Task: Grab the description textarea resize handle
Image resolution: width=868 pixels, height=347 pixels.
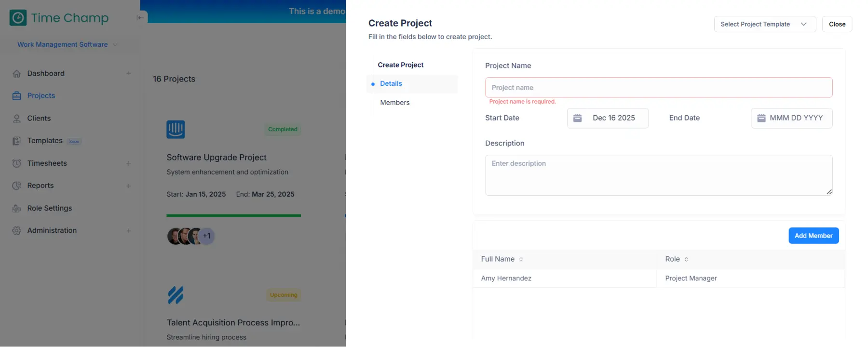Action: click(x=829, y=192)
